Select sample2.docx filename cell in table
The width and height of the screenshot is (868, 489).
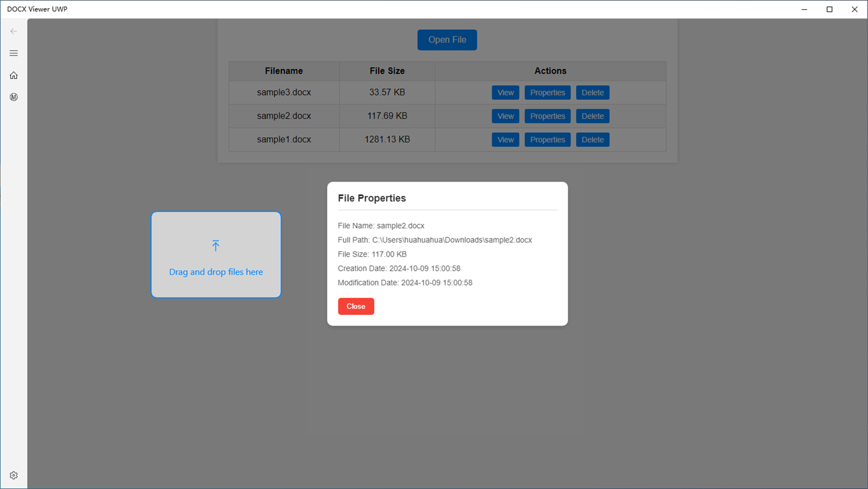coord(284,116)
